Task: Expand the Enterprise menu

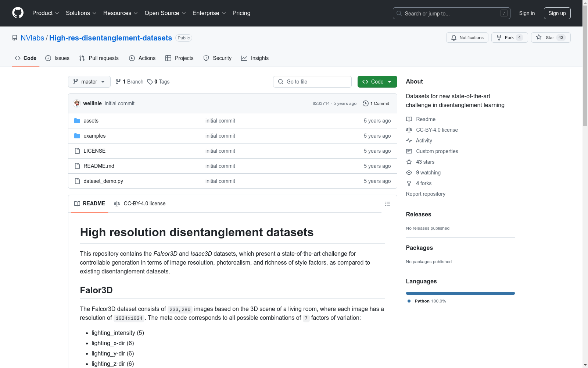Action: pyautogui.click(x=209, y=13)
